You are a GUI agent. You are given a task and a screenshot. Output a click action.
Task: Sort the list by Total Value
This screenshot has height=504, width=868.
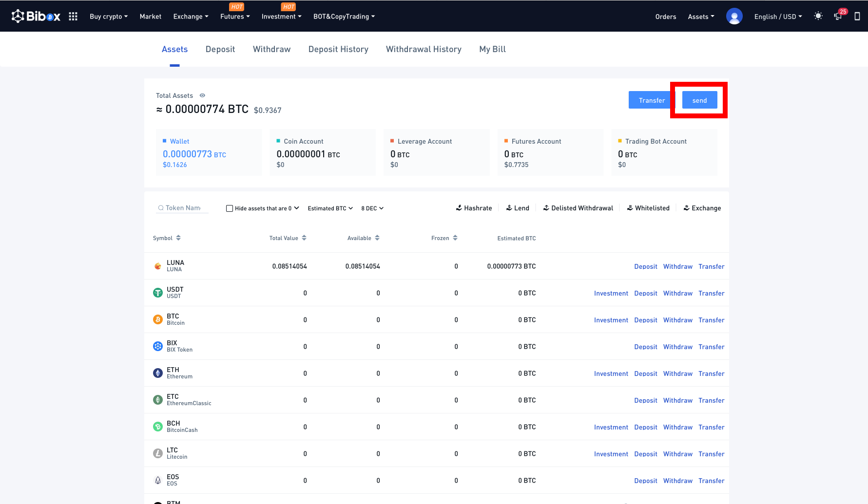pos(288,238)
